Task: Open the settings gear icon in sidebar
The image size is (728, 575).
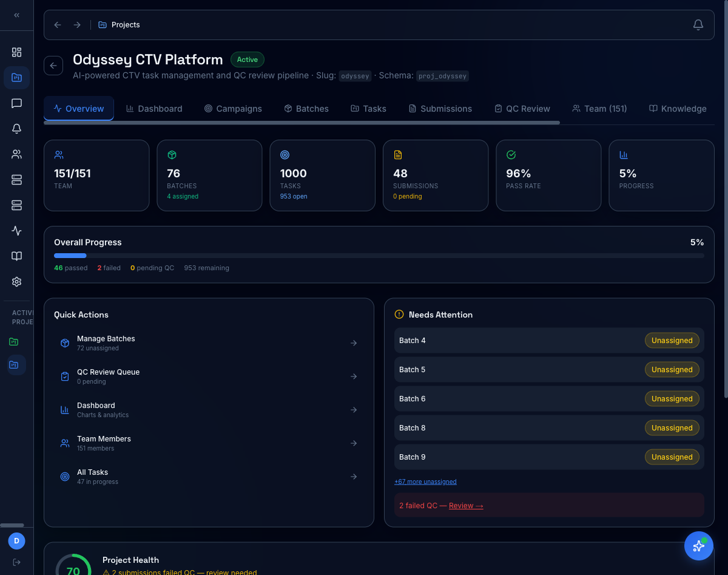Action: click(x=16, y=282)
